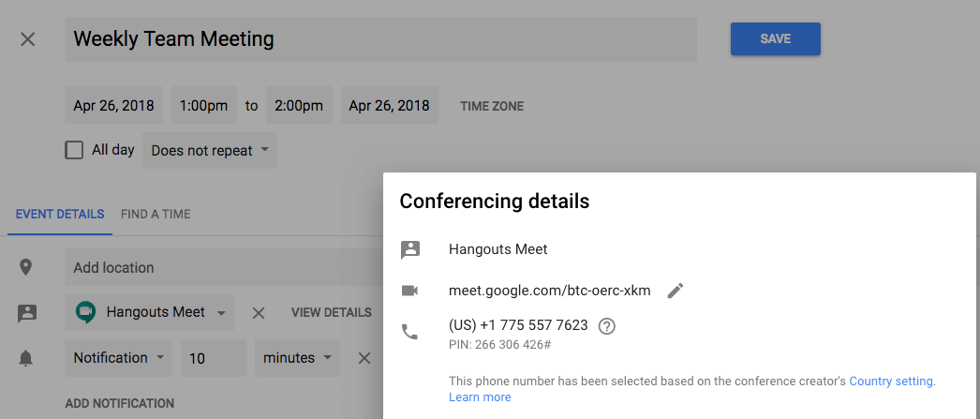Open the Country setting link
The image size is (980, 419).
[x=892, y=381]
